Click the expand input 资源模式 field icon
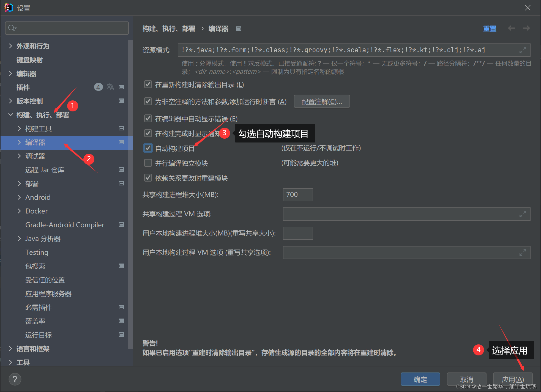541x392 pixels. [523, 50]
